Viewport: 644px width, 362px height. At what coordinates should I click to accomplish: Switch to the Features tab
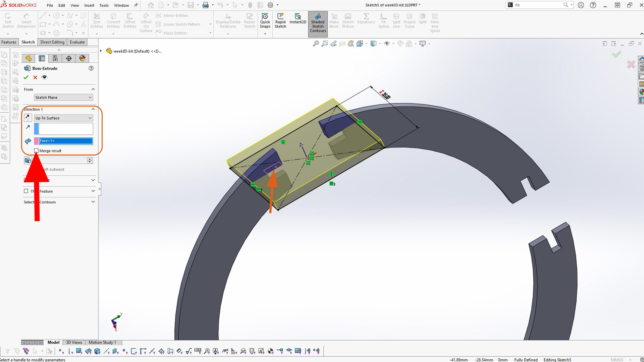(9, 42)
